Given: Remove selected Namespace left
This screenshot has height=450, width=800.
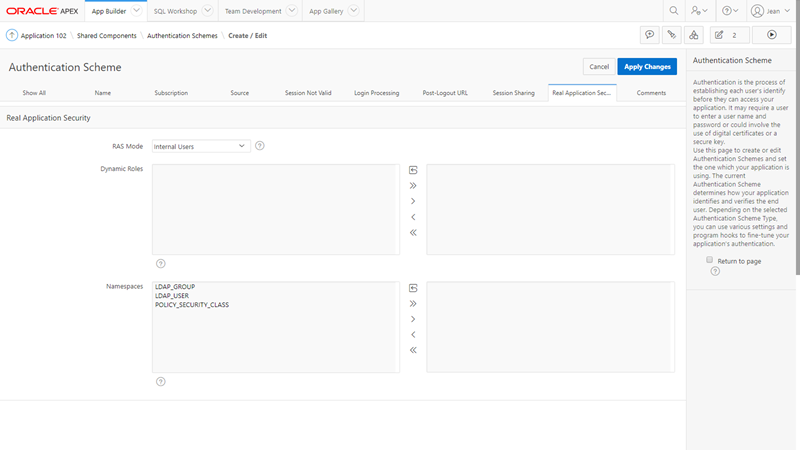Looking at the screenshot, I should [413, 335].
